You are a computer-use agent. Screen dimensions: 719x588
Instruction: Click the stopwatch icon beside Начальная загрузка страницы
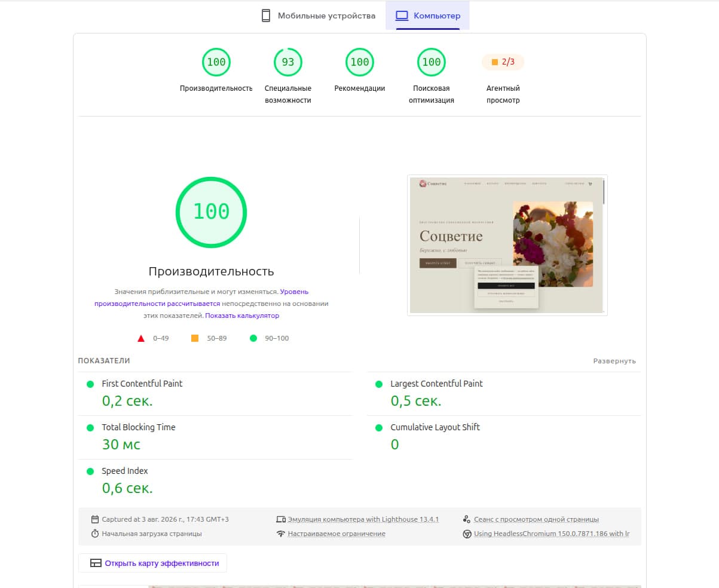tap(95, 534)
